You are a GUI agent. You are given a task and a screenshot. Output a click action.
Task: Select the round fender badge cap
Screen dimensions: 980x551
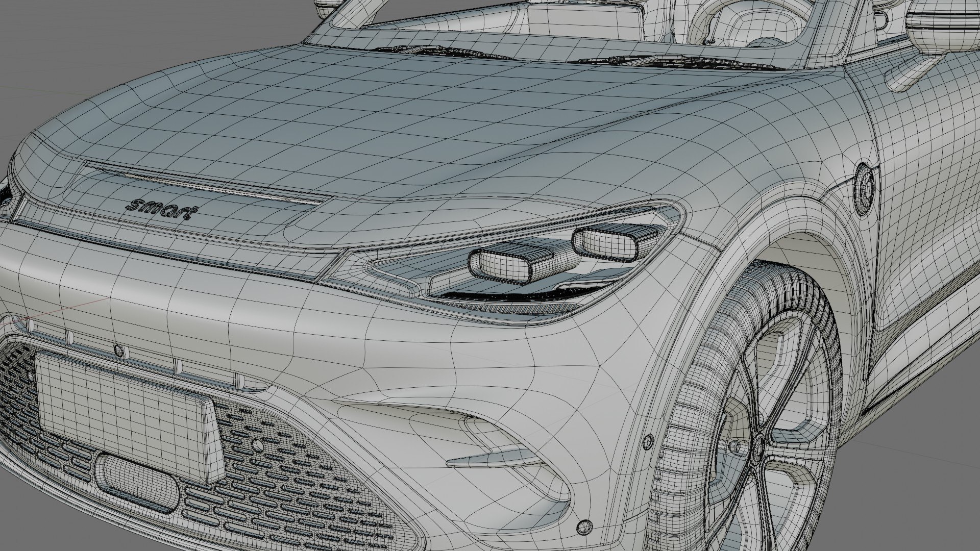[865, 188]
